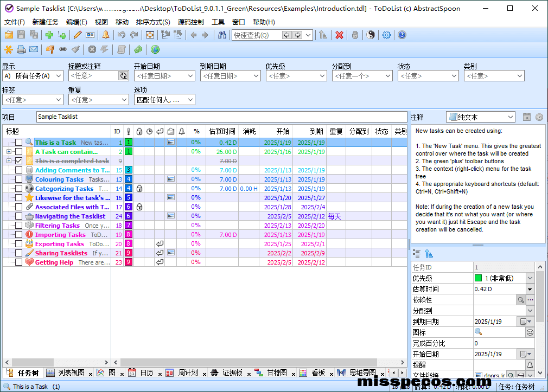This screenshot has height=392, width=548.
Task: Tick the 'Getting Help' task checkbox
Action: pyautogui.click(x=19, y=262)
